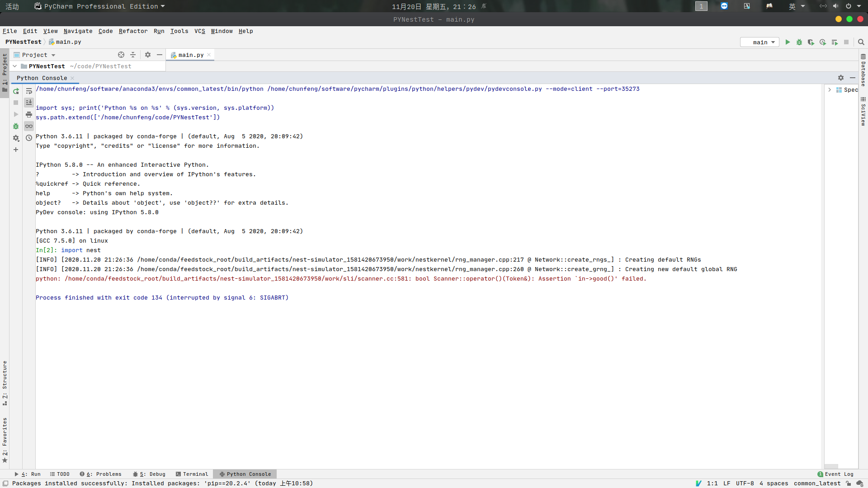Toggle scroll to end in console
The width and height of the screenshot is (868, 488).
29,103
